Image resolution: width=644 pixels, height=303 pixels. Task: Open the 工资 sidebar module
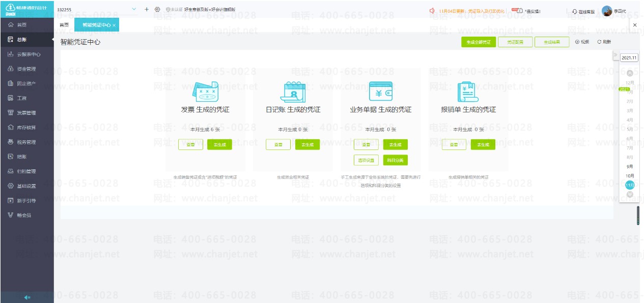pyautogui.click(x=26, y=98)
